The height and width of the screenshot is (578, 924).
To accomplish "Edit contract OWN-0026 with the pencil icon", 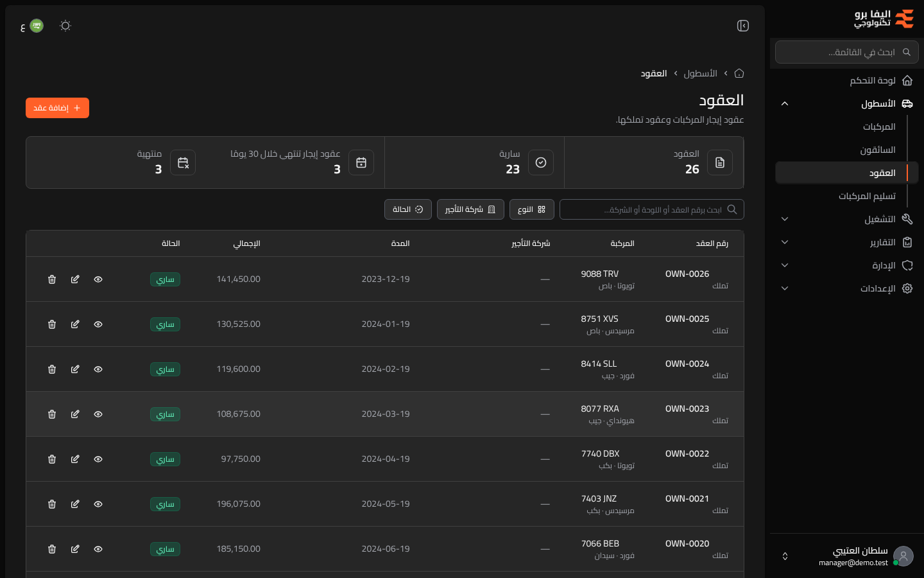I will [x=75, y=279].
